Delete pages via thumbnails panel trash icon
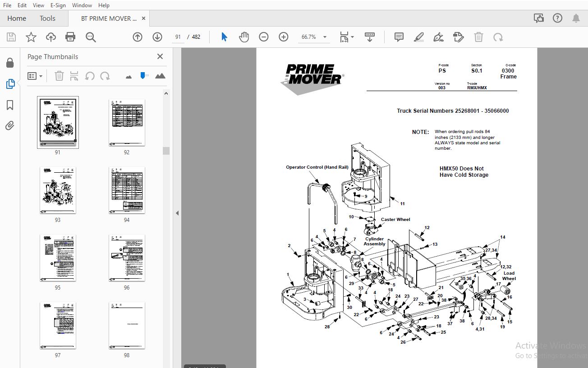Image resolution: width=588 pixels, height=368 pixels. [x=59, y=76]
